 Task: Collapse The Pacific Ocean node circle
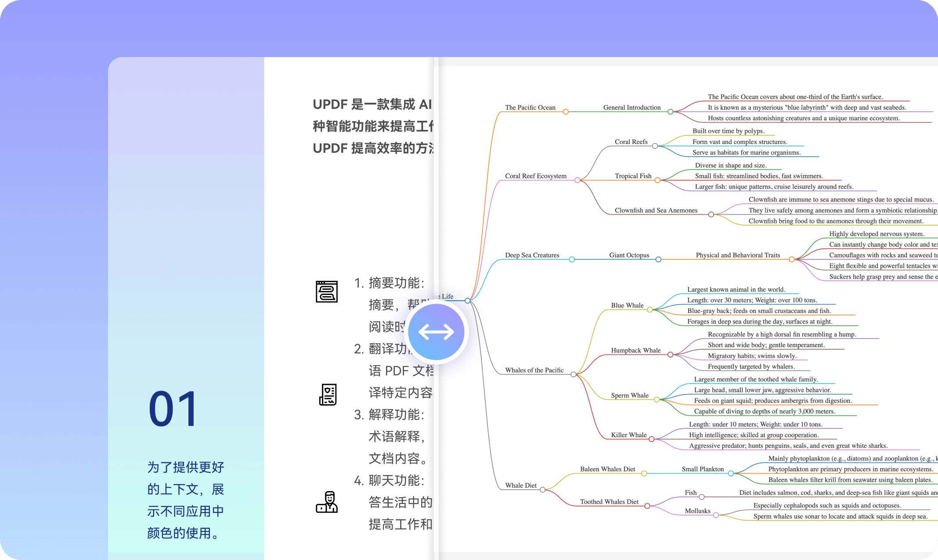(566, 112)
